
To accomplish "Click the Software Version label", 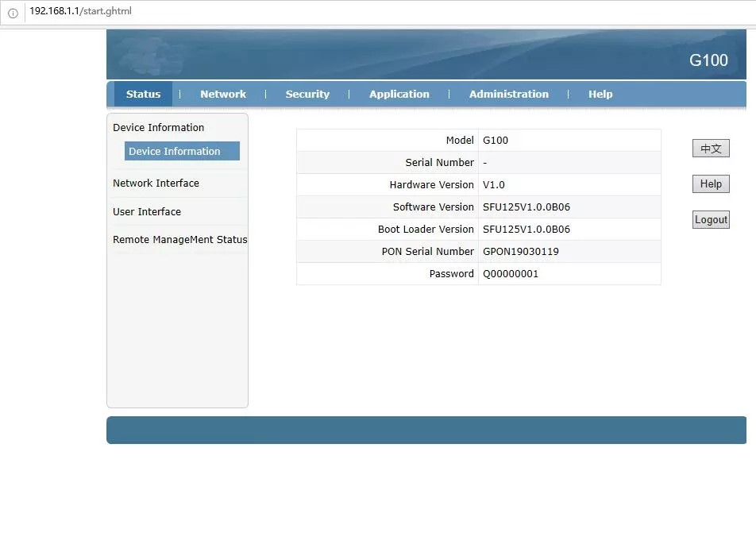I will (x=433, y=207).
